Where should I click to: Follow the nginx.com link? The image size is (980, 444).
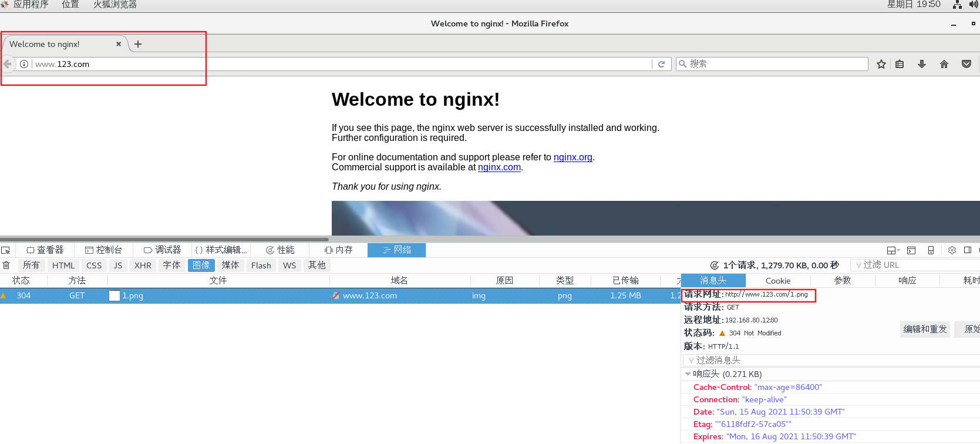[x=499, y=167]
